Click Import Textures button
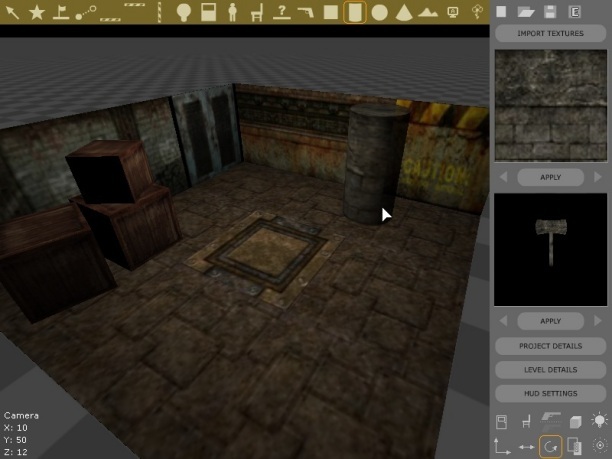Viewport: 612px width, 459px height. 550,34
